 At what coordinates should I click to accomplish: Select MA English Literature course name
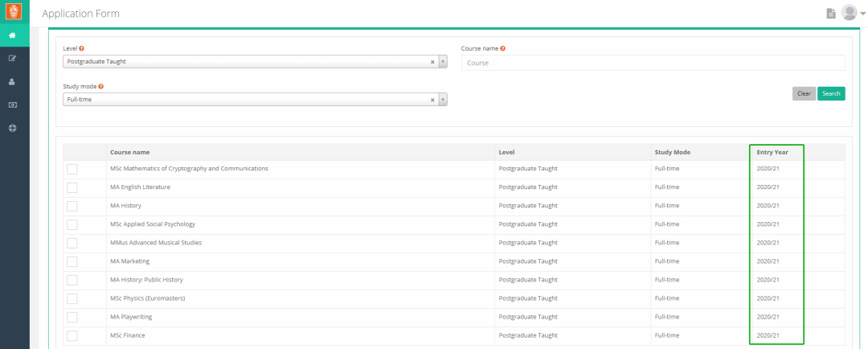pos(140,187)
